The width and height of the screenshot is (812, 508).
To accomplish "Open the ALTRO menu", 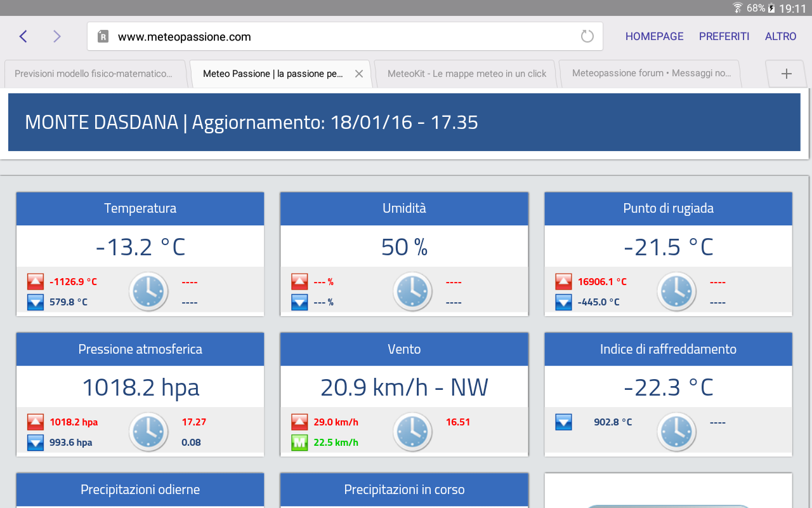I will tap(780, 36).
